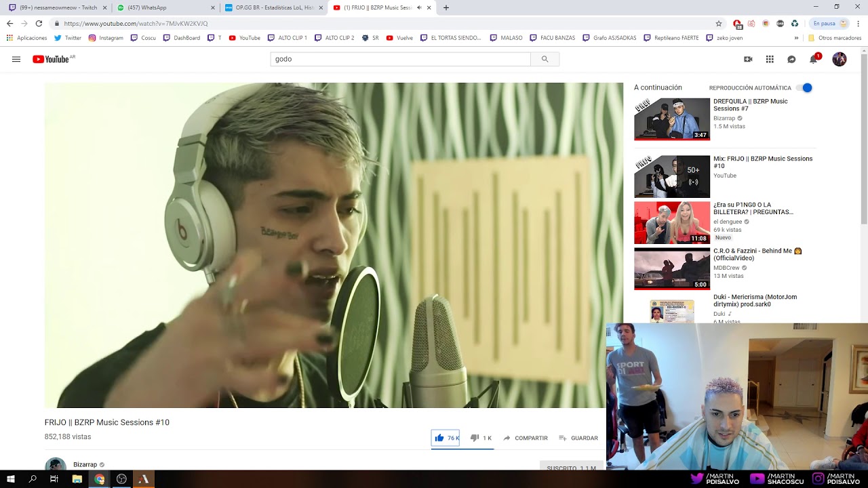This screenshot has height=488, width=868.
Task: Click the red extension icon with badge
Action: [x=737, y=24]
